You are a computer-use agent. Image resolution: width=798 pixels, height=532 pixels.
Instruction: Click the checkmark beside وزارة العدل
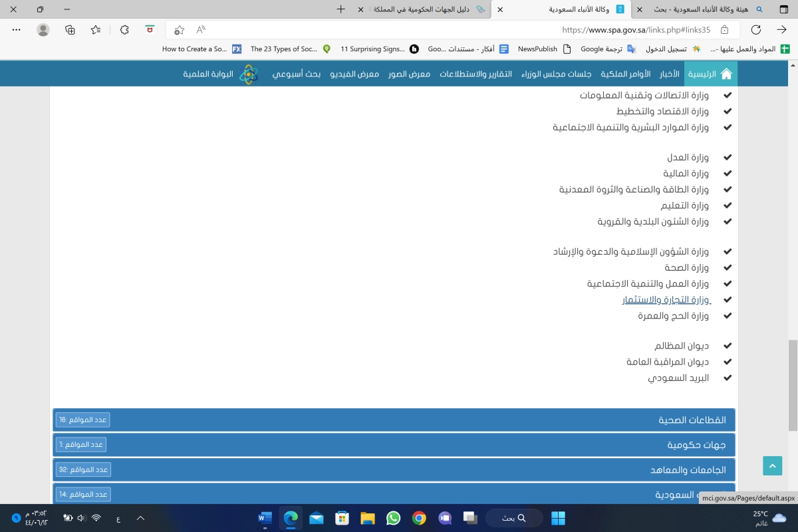coord(727,158)
